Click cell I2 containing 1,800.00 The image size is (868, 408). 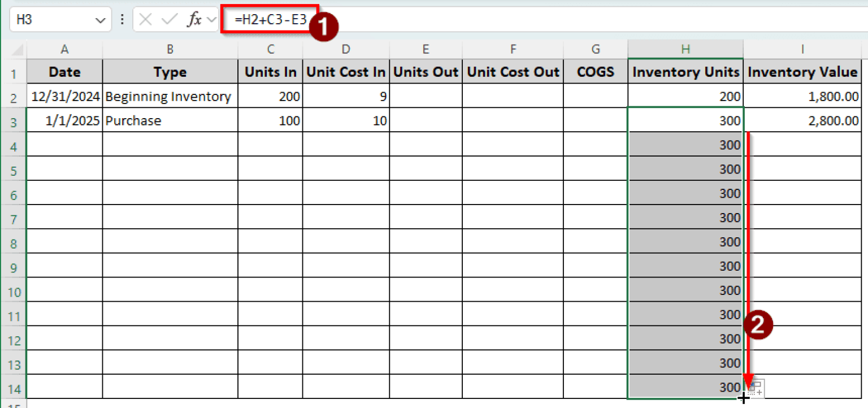click(802, 96)
